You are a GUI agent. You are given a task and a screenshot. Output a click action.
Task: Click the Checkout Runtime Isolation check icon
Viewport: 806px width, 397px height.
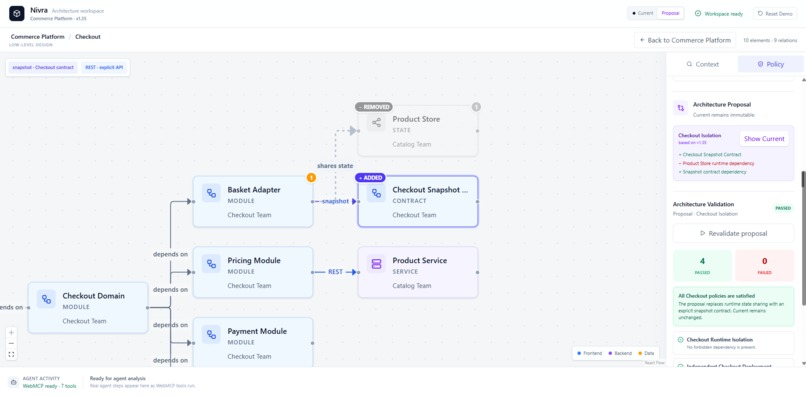click(681, 340)
